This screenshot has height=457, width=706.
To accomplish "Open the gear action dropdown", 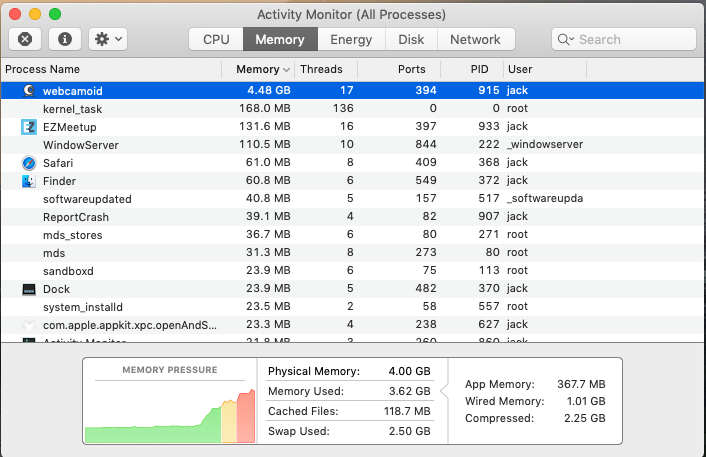I will point(108,39).
